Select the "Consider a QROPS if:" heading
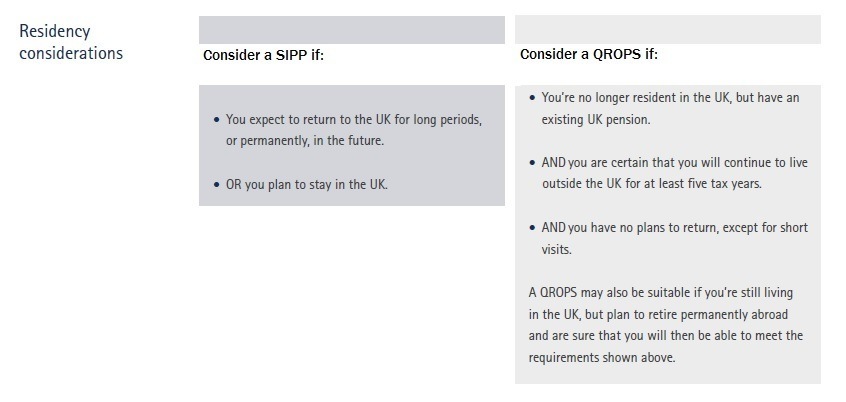Screen dimensions: 846x402 589,54
